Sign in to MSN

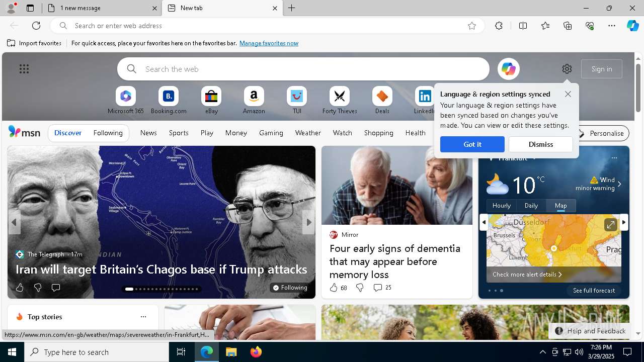click(x=602, y=69)
